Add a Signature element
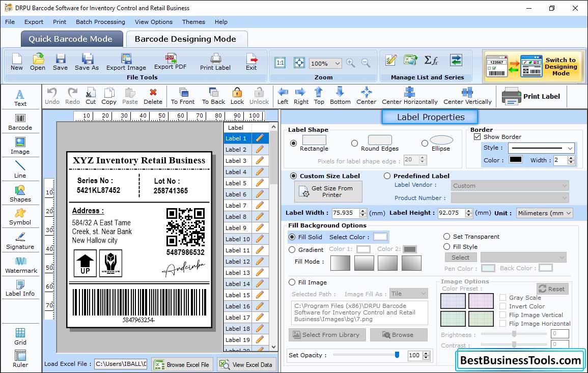Screen dimensions: 588x373 pos(20,241)
